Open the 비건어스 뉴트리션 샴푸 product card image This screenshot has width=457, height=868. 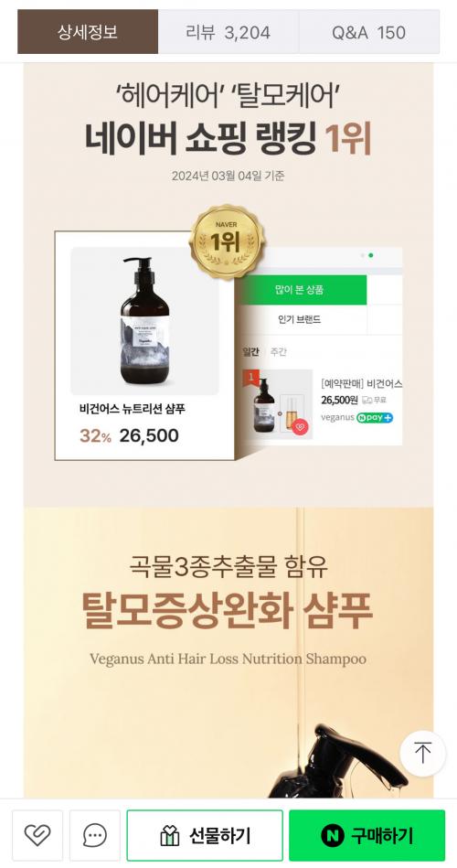[x=144, y=321]
